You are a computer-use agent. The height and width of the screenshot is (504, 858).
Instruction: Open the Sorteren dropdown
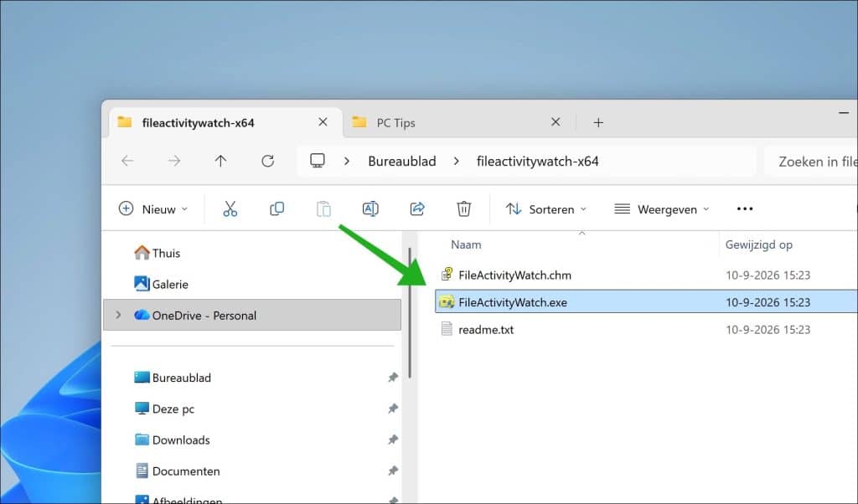(x=546, y=208)
